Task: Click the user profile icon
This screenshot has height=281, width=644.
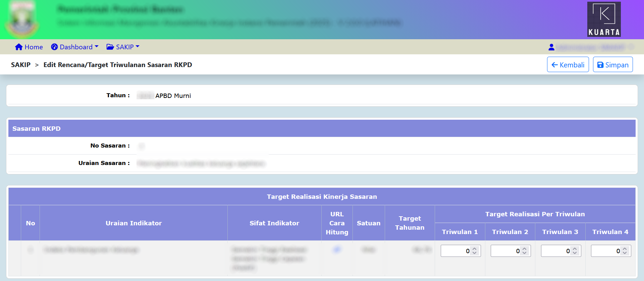Action: (551, 47)
